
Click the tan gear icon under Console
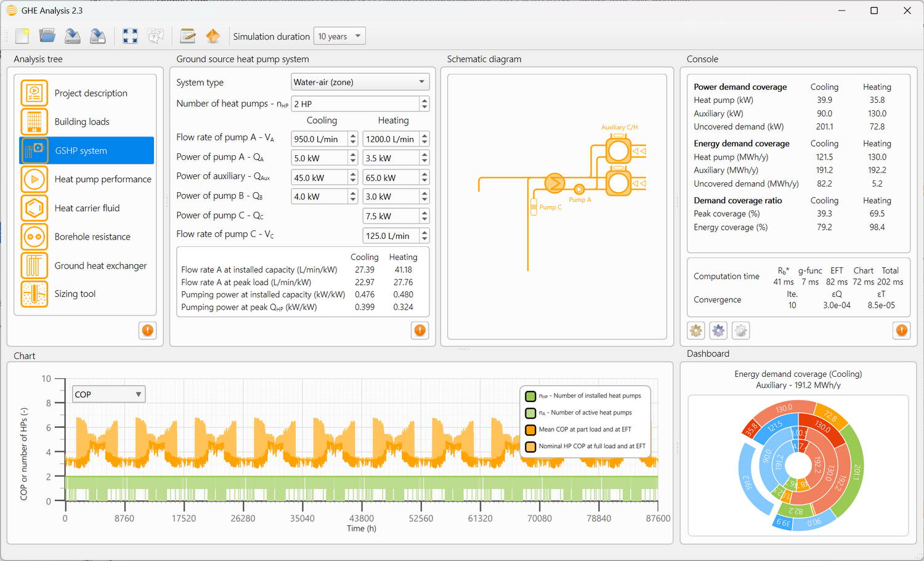696,331
